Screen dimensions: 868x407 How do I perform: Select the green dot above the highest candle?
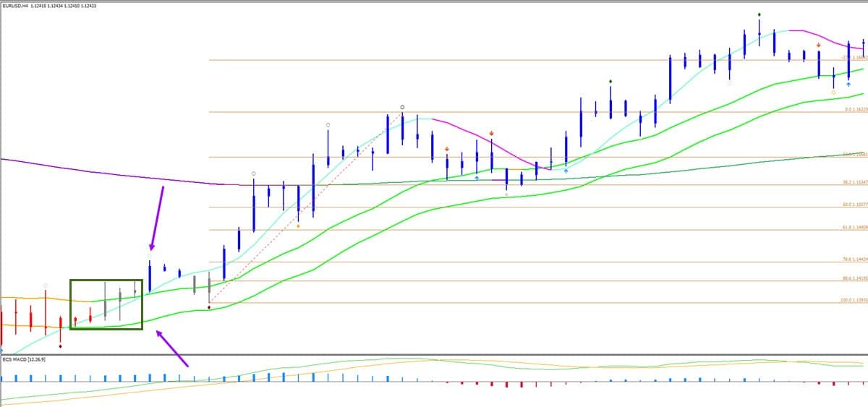pyautogui.click(x=759, y=14)
